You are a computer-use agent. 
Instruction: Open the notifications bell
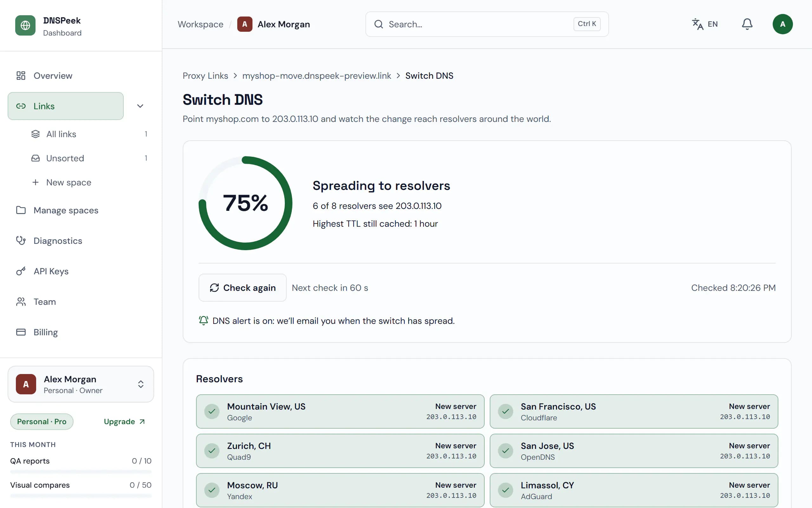[x=747, y=24]
